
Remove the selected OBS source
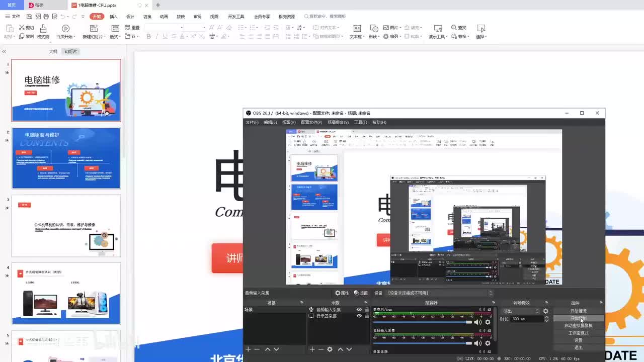click(x=321, y=349)
